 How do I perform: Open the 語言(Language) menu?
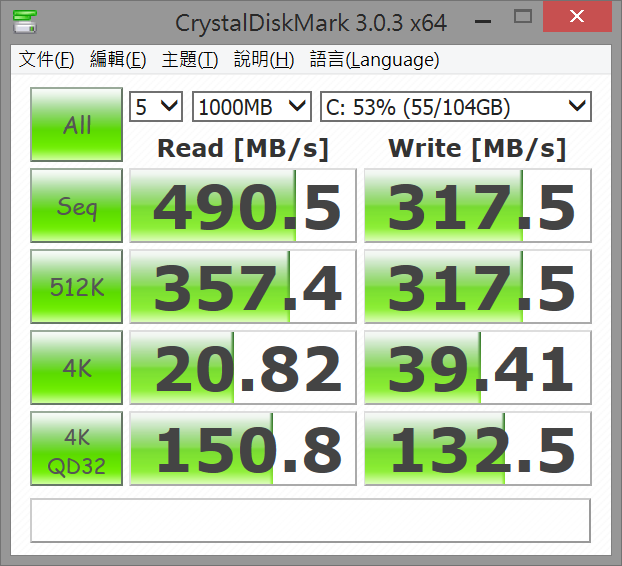[374, 59]
